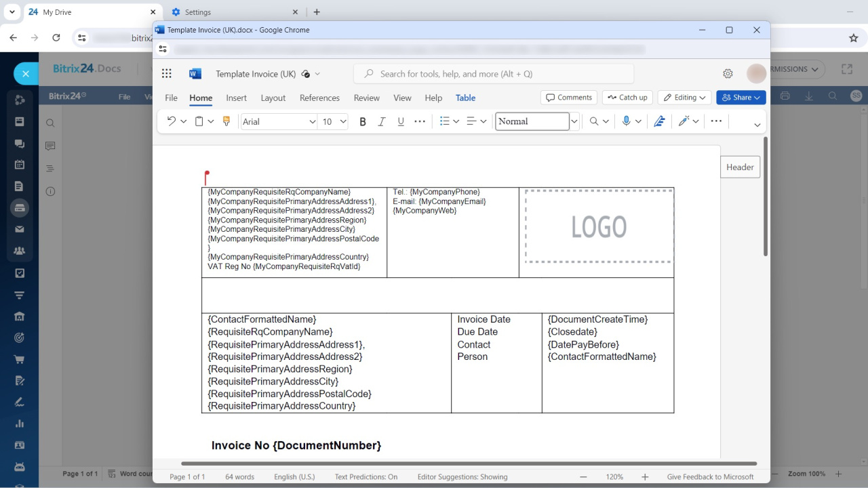This screenshot has width=868, height=488.
Task: Click the Underline icon
Action: pos(401,121)
